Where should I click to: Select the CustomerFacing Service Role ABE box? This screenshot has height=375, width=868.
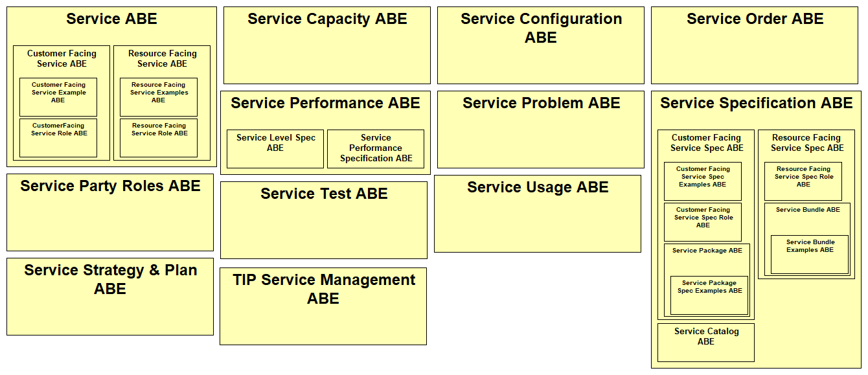58,138
